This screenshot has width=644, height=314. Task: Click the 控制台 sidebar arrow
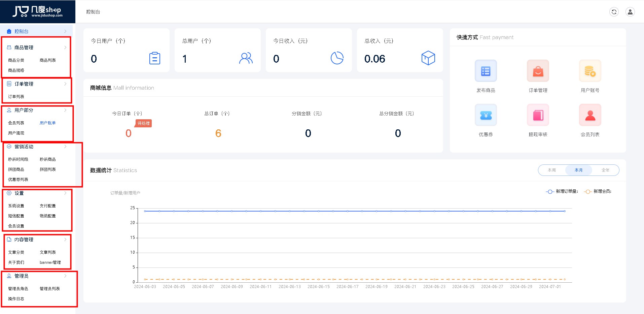pos(65,31)
